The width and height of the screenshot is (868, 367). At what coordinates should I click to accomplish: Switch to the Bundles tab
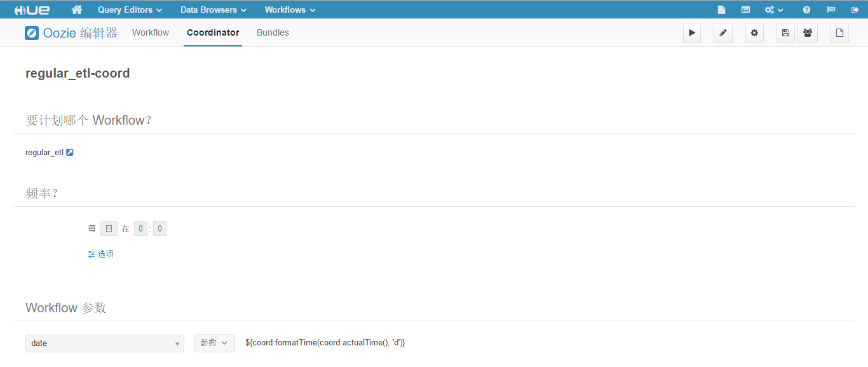click(x=273, y=32)
